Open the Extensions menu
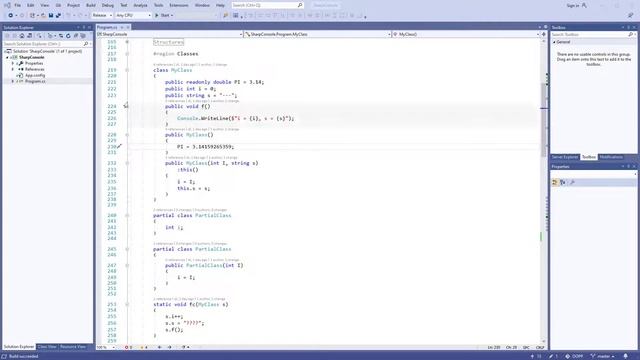This screenshot has height=360, width=640. point(179,5)
